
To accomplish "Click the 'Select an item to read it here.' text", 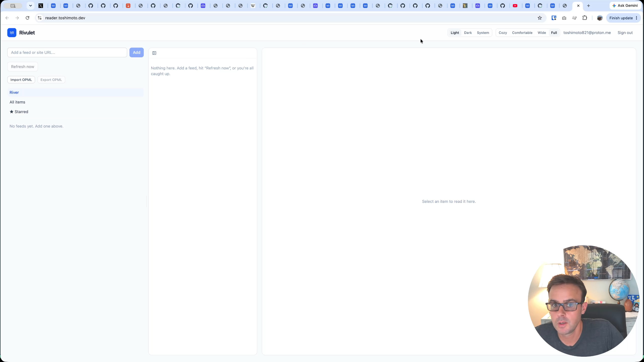I will 449,202.
